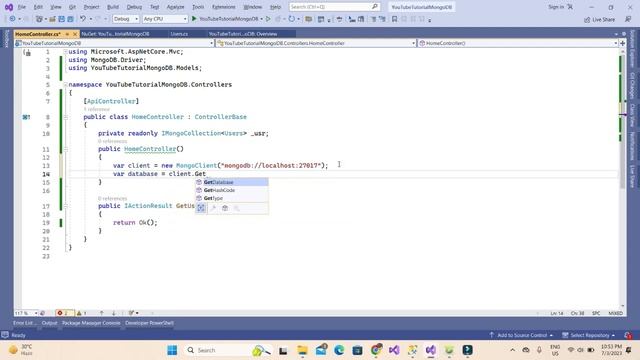Viewport: 640px width, 360px height.
Task: Collapse the using directives on line 1
Action: tap(65, 52)
